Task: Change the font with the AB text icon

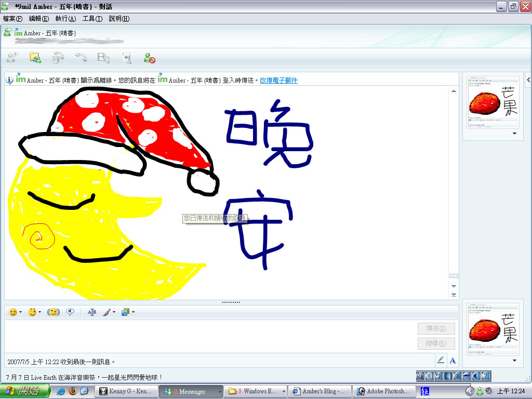Action: point(91,312)
